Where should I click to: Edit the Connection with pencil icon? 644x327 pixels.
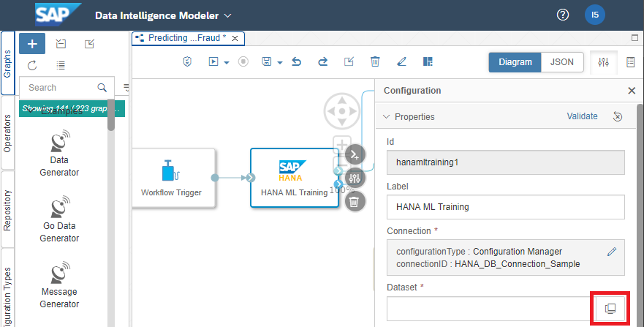[x=612, y=252]
